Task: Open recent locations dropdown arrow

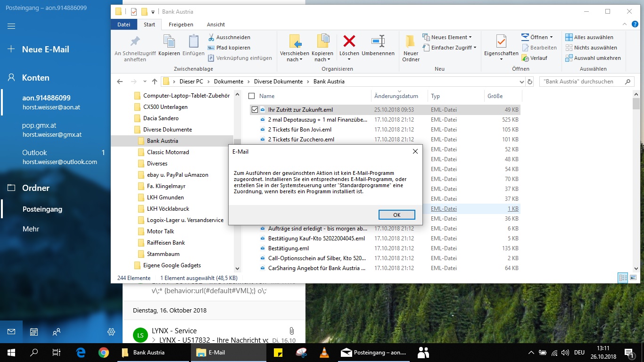Action: (x=145, y=82)
